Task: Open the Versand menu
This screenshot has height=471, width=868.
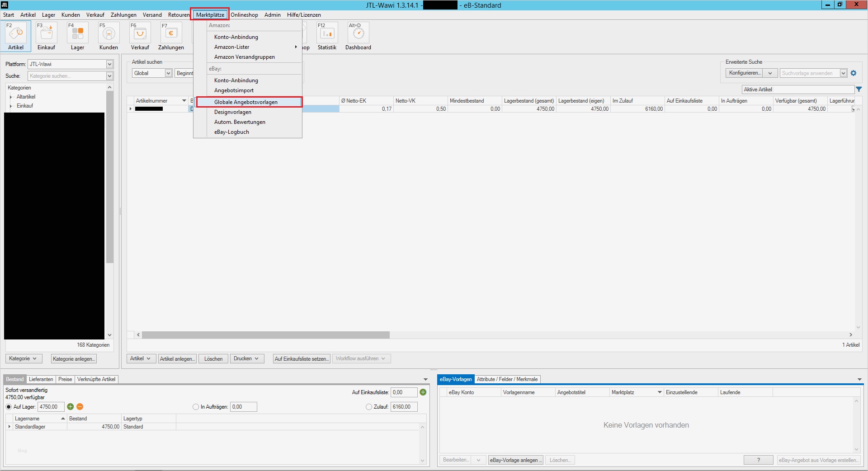Action: [x=152, y=15]
